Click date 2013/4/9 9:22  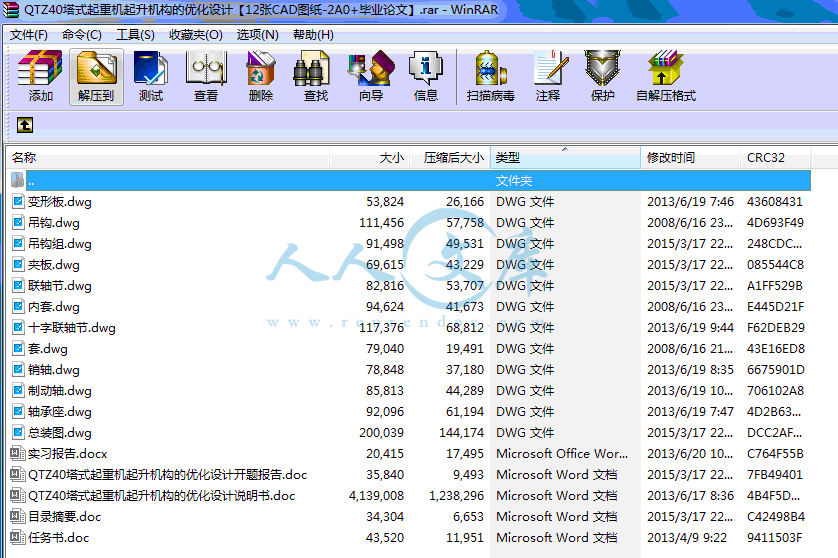pyautogui.click(x=687, y=537)
